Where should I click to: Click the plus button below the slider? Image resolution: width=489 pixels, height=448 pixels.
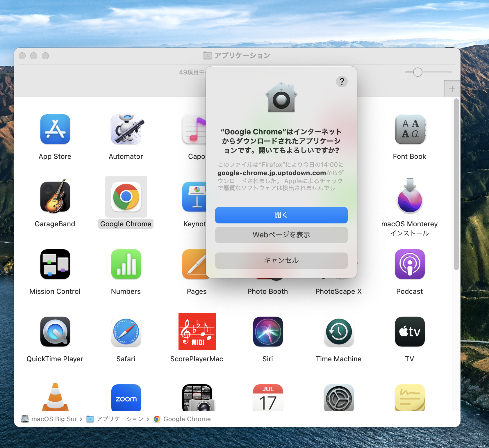(x=452, y=89)
